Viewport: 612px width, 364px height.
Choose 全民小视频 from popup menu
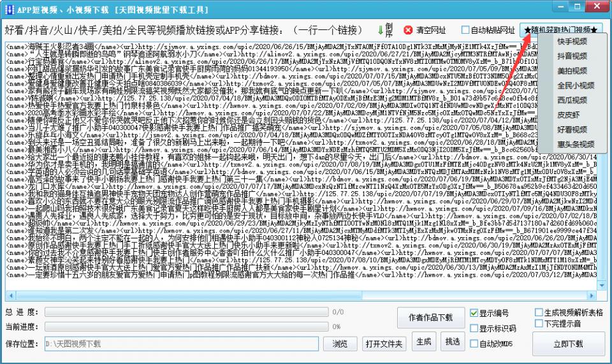(576, 85)
